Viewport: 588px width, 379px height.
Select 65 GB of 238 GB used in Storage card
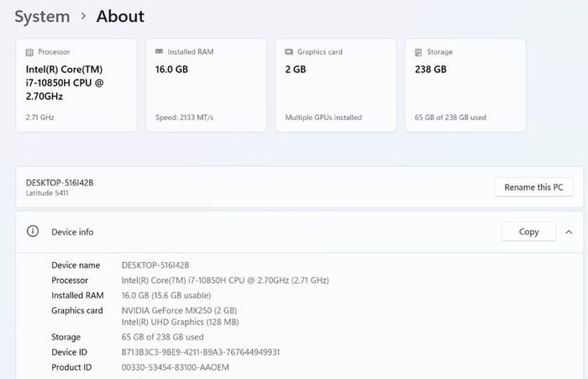[x=450, y=118]
